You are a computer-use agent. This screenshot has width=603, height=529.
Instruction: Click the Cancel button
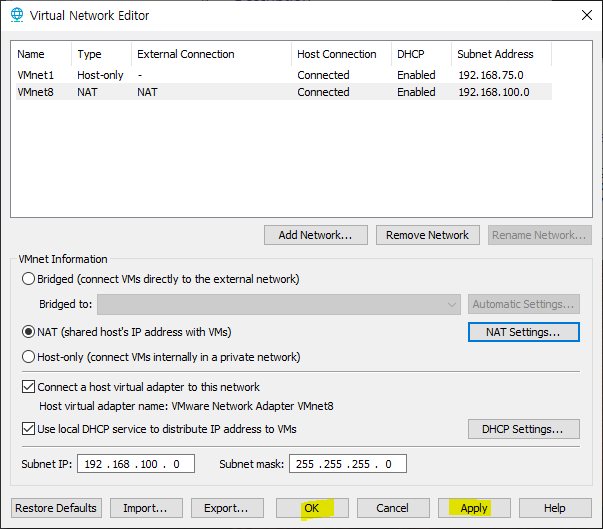click(x=393, y=508)
